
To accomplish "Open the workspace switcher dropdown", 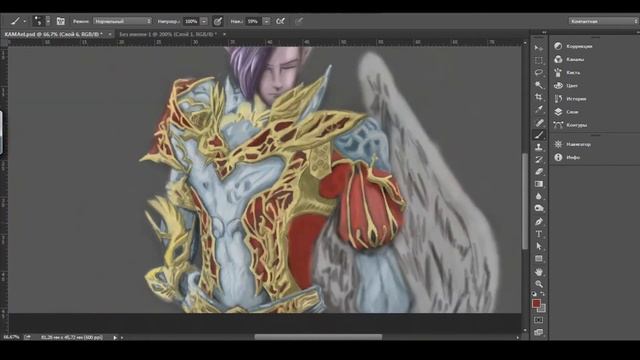I will (x=603, y=21).
